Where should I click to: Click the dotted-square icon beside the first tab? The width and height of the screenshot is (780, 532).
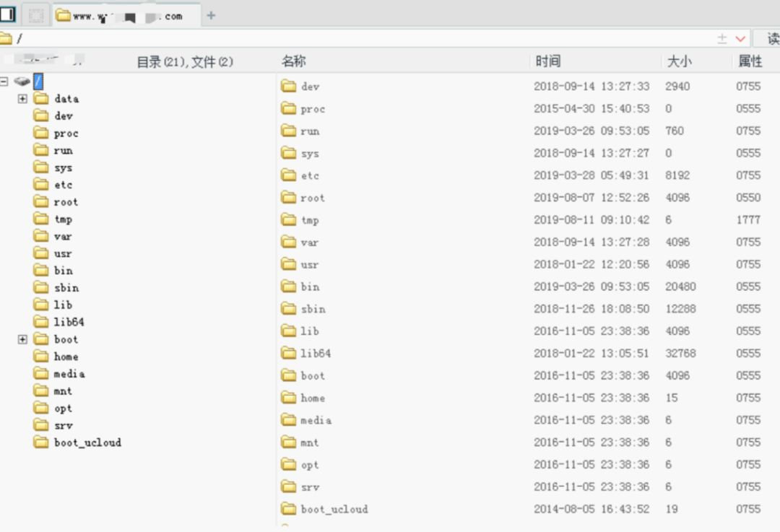pyautogui.click(x=36, y=15)
